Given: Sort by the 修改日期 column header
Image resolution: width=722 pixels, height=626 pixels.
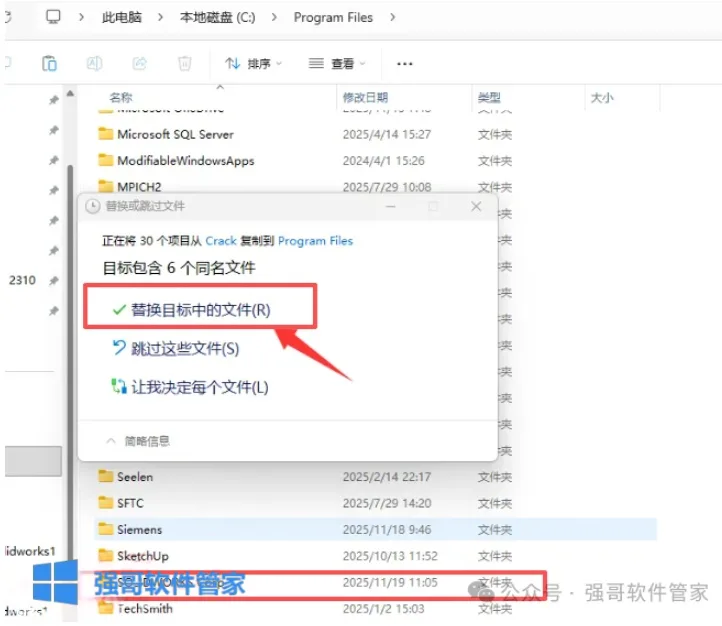Looking at the screenshot, I should click(365, 98).
